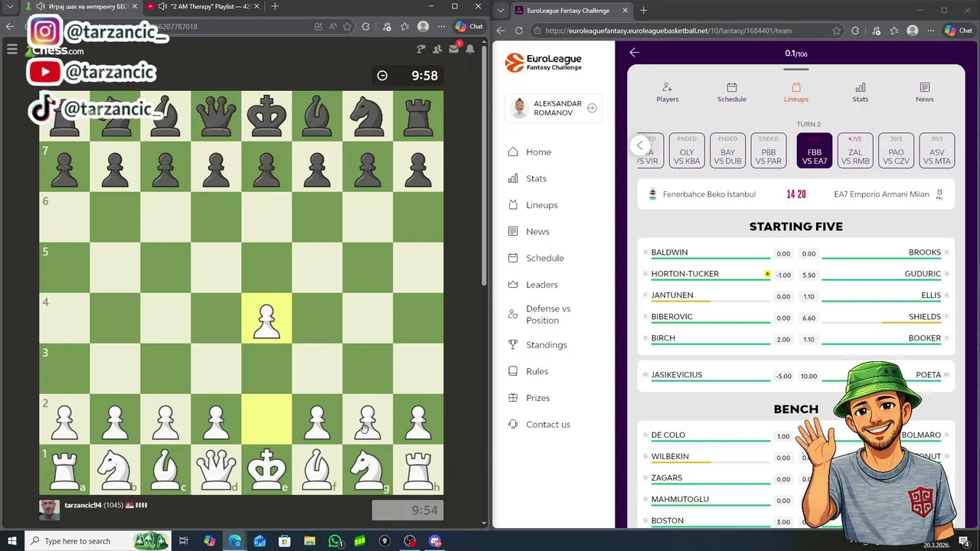Viewport: 980px width, 551px height.
Task: Open News in EuroLeague sidebar
Action: tap(537, 231)
